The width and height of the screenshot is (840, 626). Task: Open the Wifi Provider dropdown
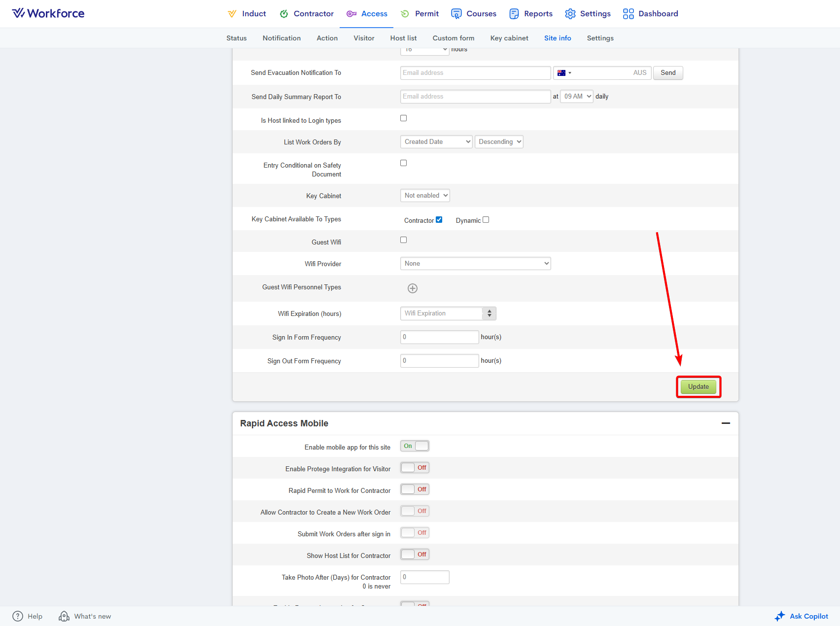(475, 264)
